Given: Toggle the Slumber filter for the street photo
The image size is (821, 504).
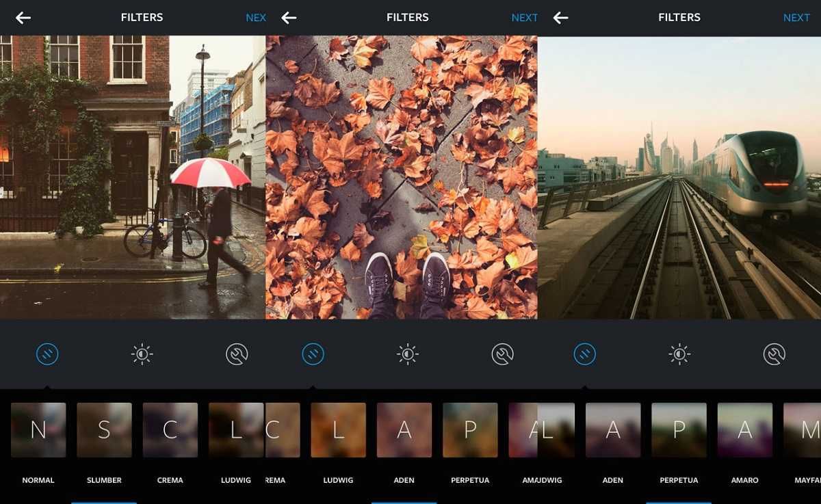Looking at the screenshot, I should [103, 429].
